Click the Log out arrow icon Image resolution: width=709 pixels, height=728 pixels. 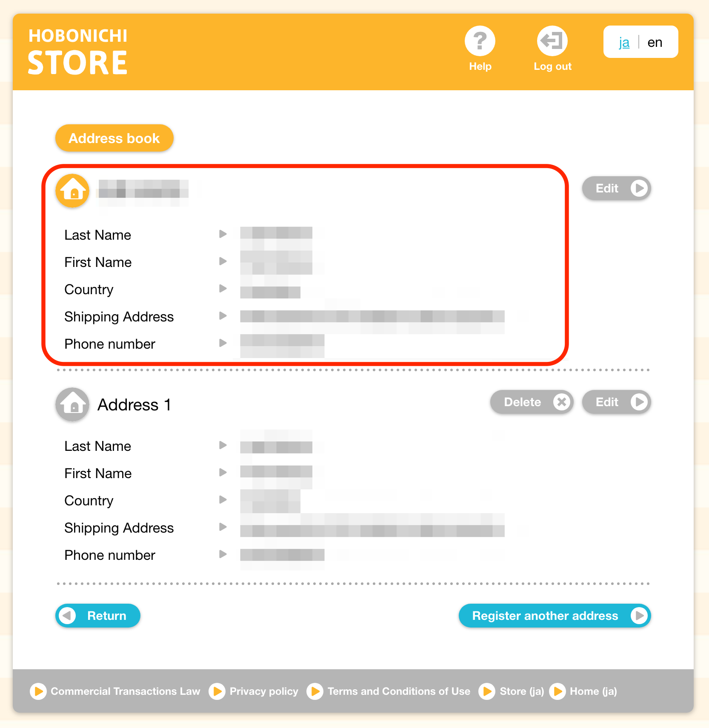point(552,41)
